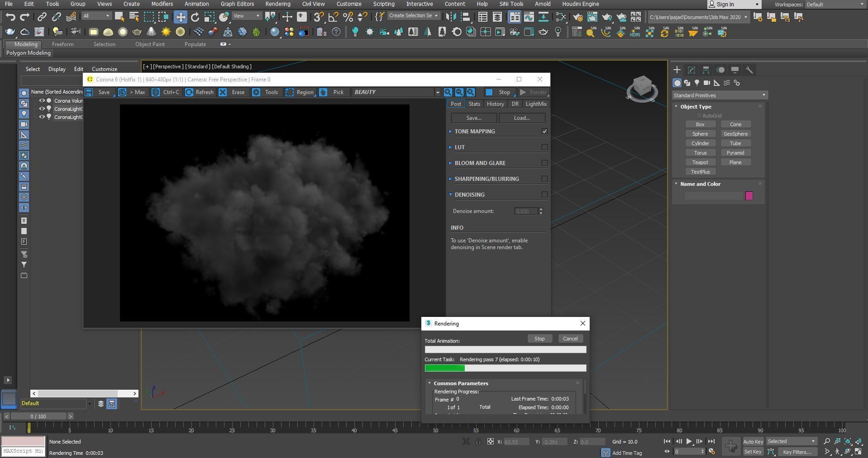Toggle visibility eye of Corona Volume row
Screen dimensions: 868x458
42,101
